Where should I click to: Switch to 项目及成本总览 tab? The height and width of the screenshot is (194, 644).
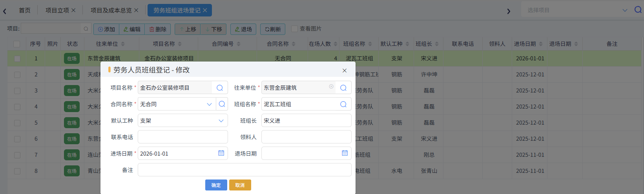[x=111, y=10]
